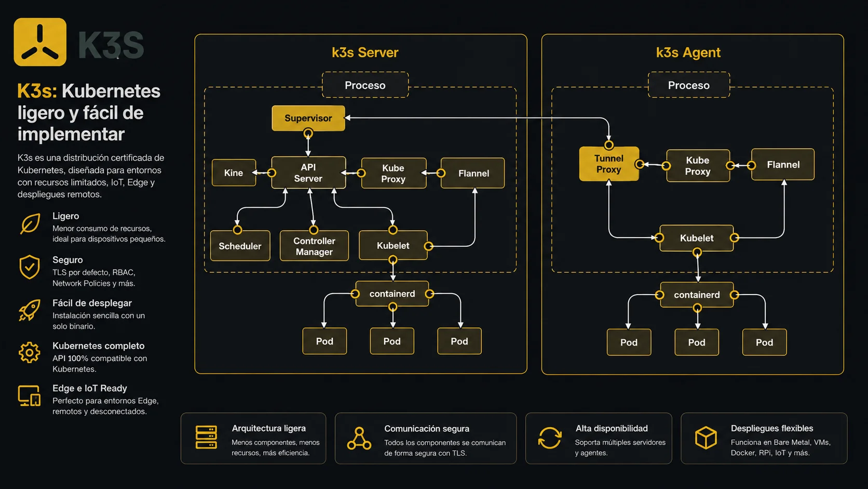The width and height of the screenshot is (868, 489).
Task: Select the Kine box in k3s Server
Action: (x=234, y=173)
